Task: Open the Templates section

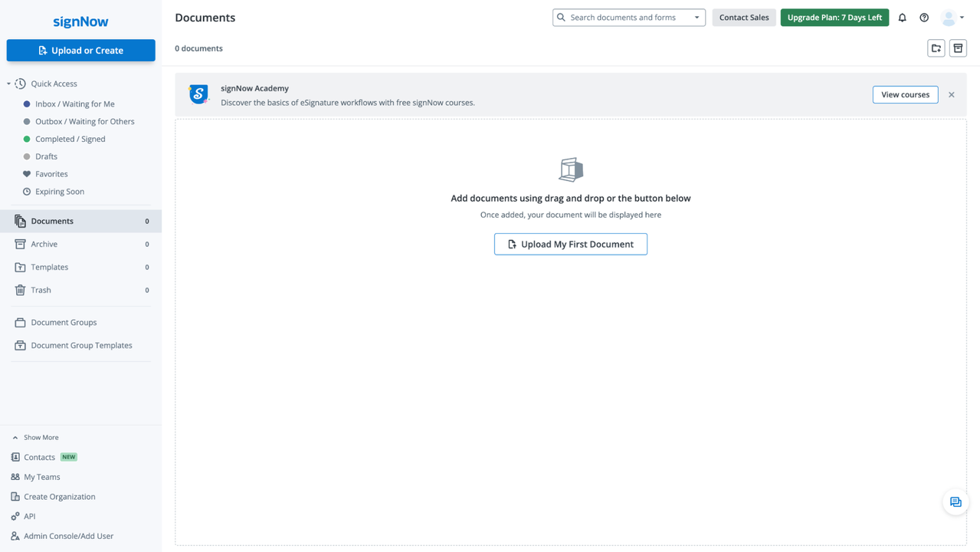Action: [x=50, y=267]
